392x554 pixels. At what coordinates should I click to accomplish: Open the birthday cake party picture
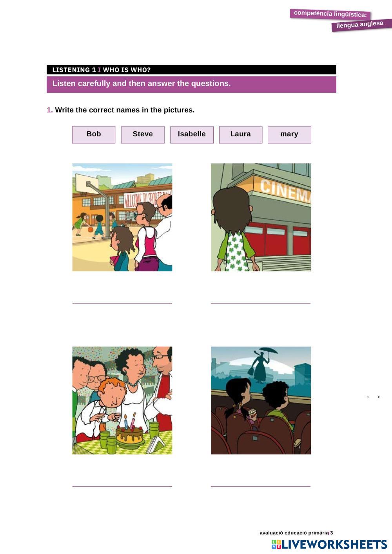pyautogui.click(x=122, y=400)
